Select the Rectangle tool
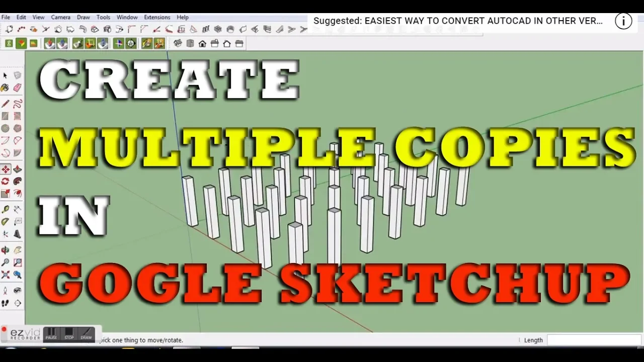This screenshot has height=362, width=644. coord(5,116)
